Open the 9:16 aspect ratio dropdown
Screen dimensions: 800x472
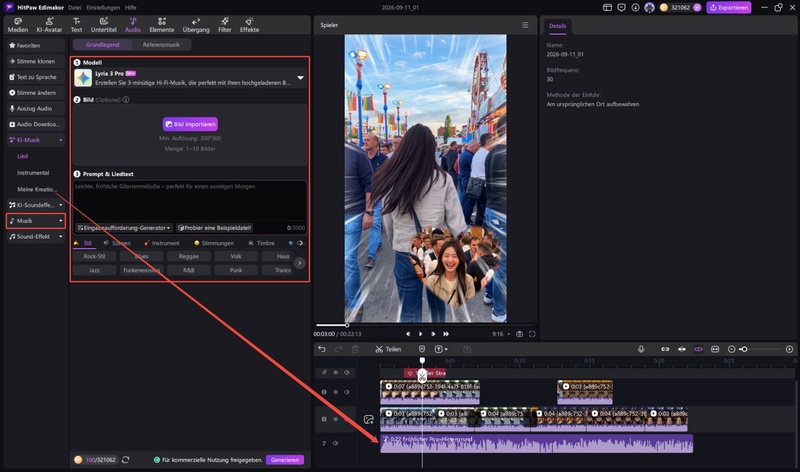pos(501,334)
